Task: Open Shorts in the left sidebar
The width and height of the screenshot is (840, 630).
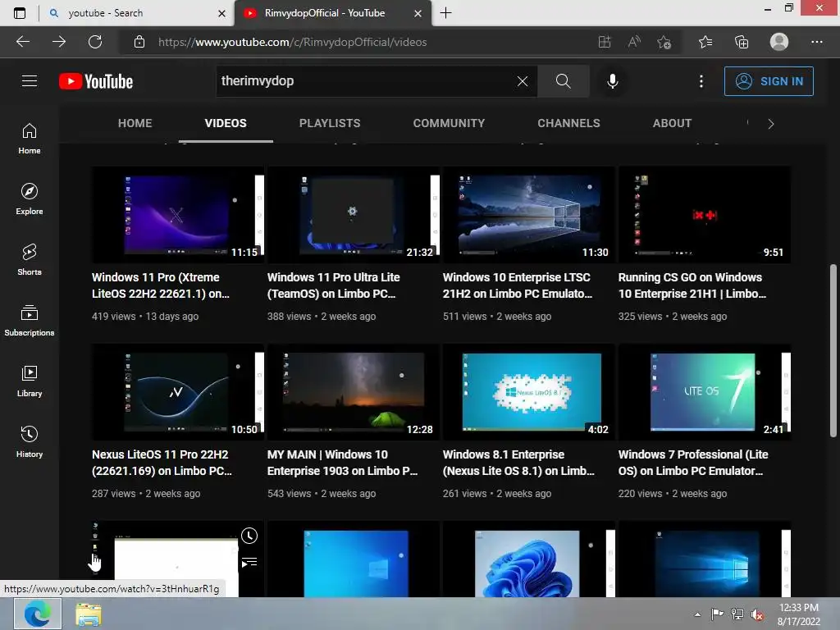Action: click(x=30, y=260)
